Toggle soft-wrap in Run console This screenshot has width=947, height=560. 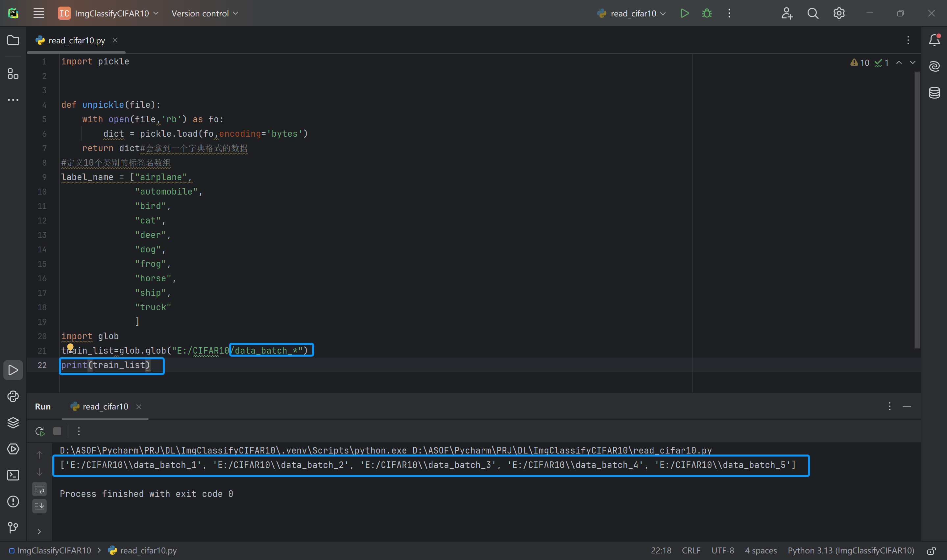pos(40,489)
